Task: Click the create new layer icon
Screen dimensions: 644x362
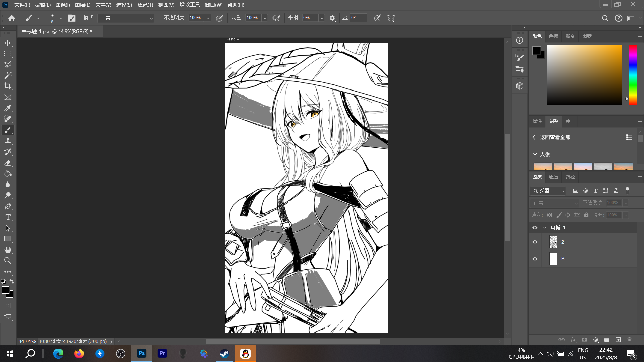Action: (x=618, y=340)
